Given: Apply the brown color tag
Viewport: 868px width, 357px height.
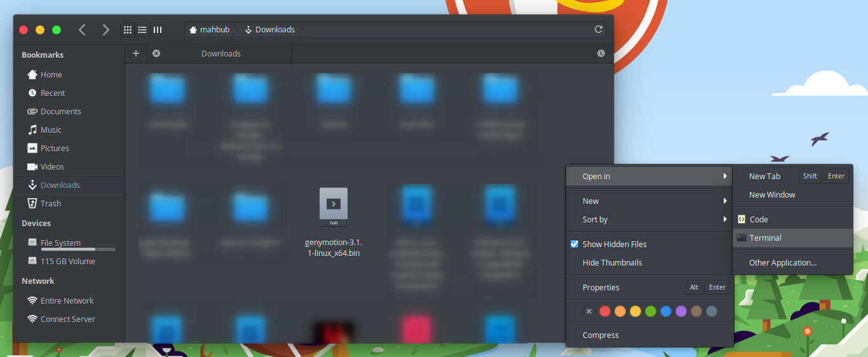Looking at the screenshot, I should click(696, 311).
